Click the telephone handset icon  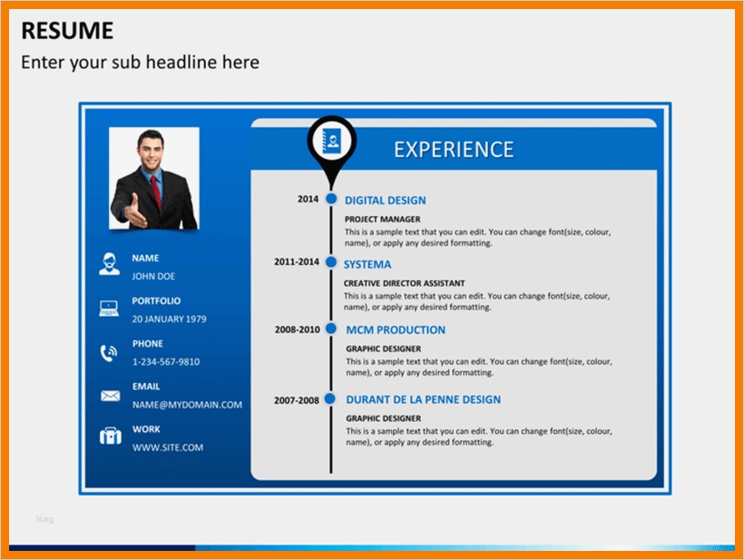click(x=110, y=350)
